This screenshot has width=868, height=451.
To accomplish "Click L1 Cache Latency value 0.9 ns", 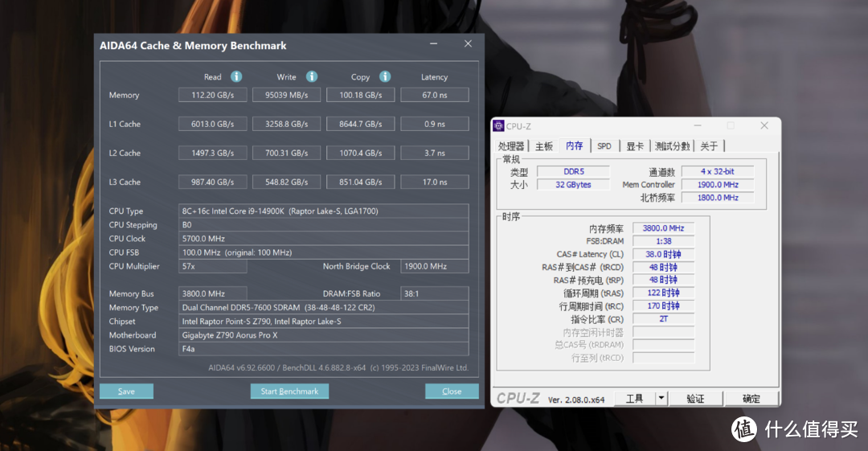I will [435, 124].
